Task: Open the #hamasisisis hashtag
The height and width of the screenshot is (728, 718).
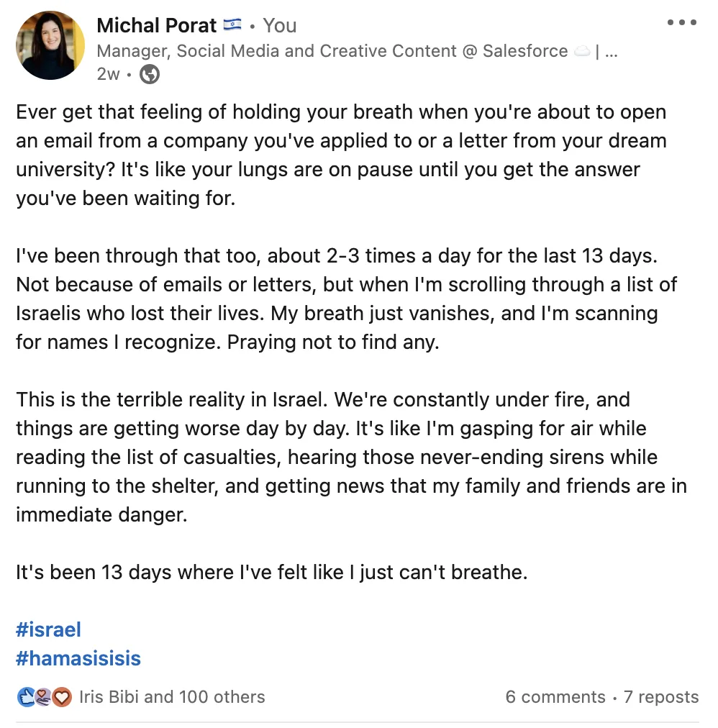Action: [x=78, y=658]
